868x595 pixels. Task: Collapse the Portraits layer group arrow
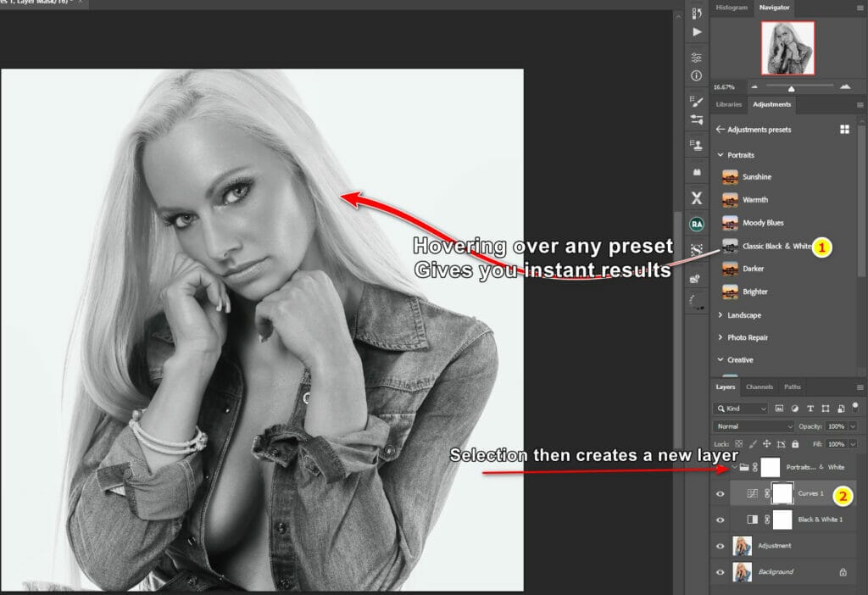[735, 468]
